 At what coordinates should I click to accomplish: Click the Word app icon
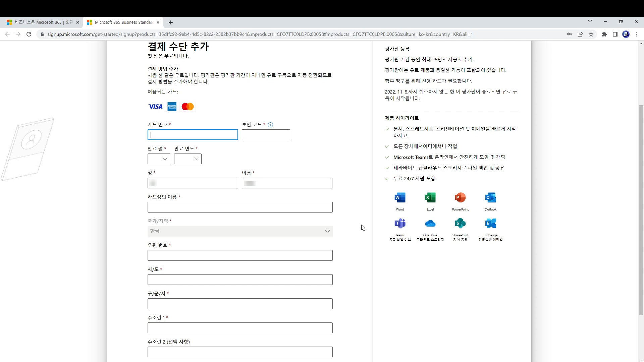(x=400, y=197)
